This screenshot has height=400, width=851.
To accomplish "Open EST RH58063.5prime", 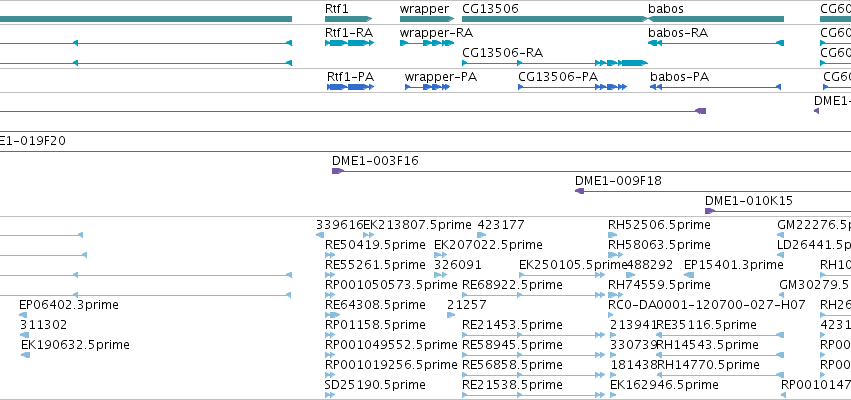I will 659,245.
